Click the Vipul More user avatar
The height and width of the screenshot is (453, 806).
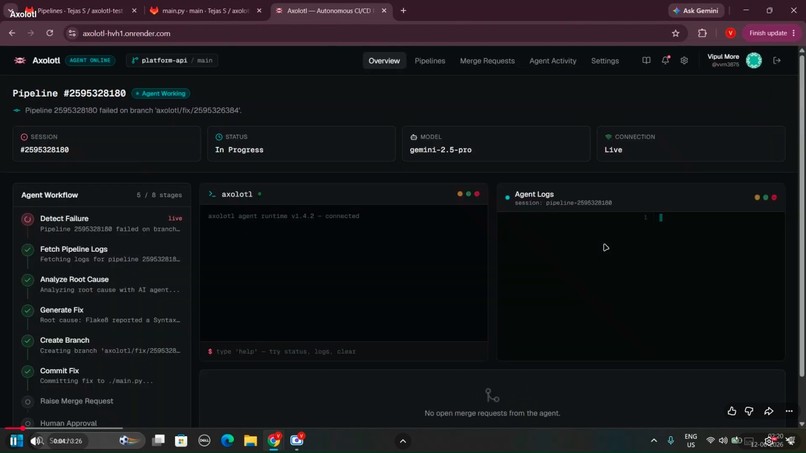(754, 61)
